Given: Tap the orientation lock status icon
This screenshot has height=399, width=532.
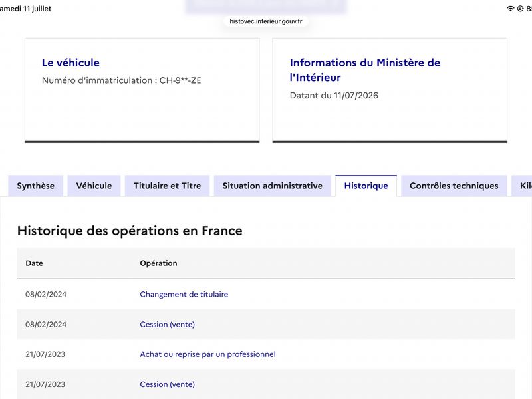Looking at the screenshot, I should [x=520, y=9].
